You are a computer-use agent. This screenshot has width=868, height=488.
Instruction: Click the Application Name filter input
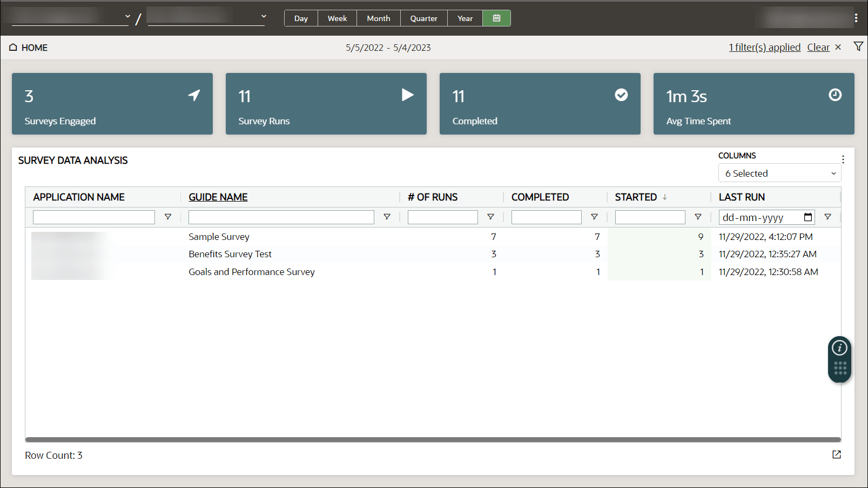coord(94,217)
